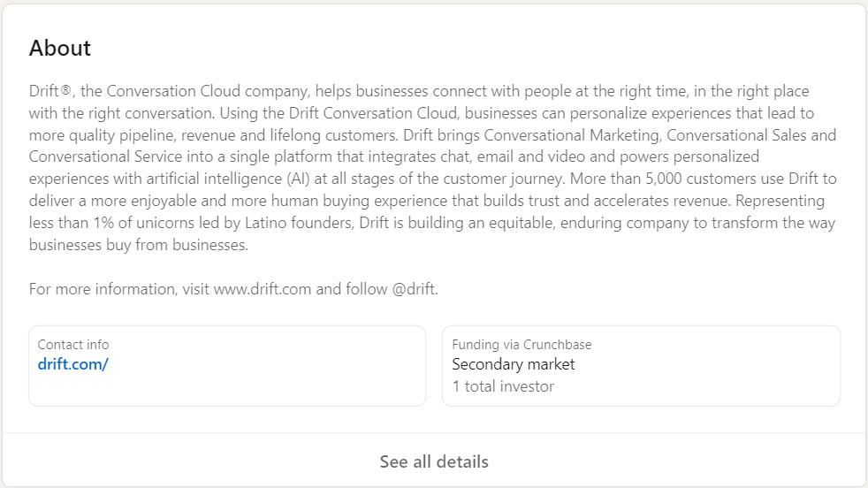
Task: Click the Secondary market funding text
Action: tap(514, 364)
